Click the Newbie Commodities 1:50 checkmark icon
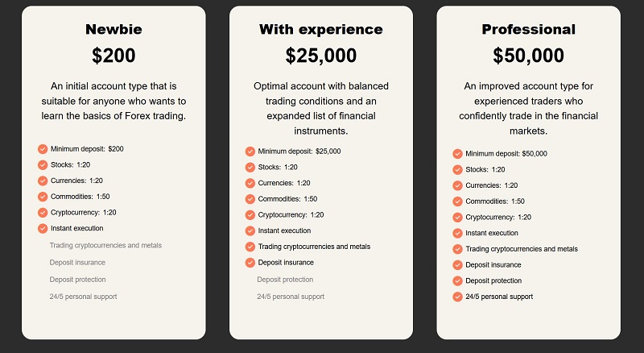This screenshot has width=644, height=353. tap(43, 197)
